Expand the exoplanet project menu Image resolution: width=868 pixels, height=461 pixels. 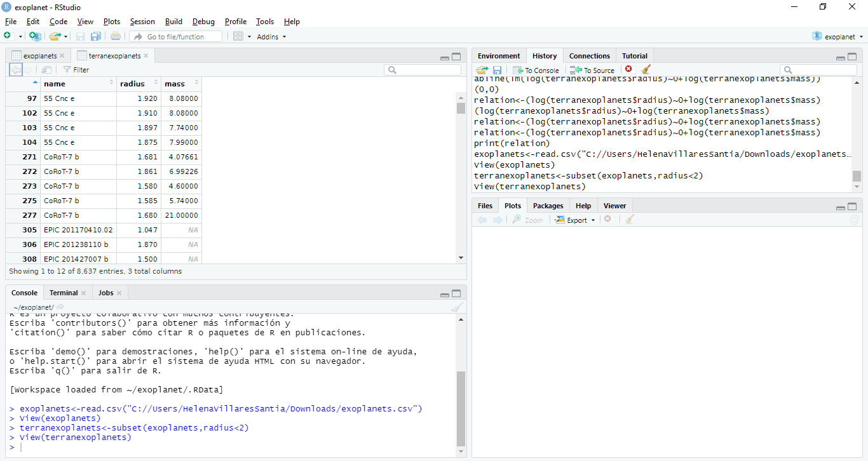[839, 37]
